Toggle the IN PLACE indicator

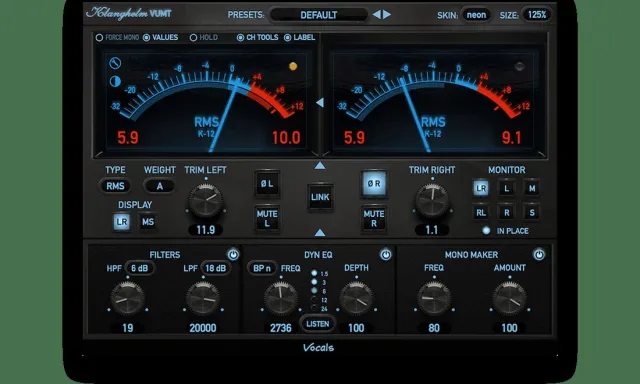[x=486, y=231]
